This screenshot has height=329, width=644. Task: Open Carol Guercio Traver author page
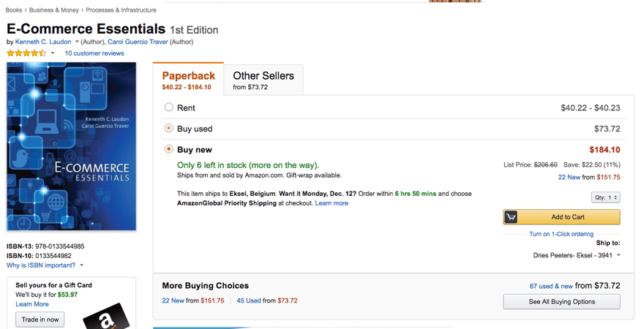tap(139, 42)
